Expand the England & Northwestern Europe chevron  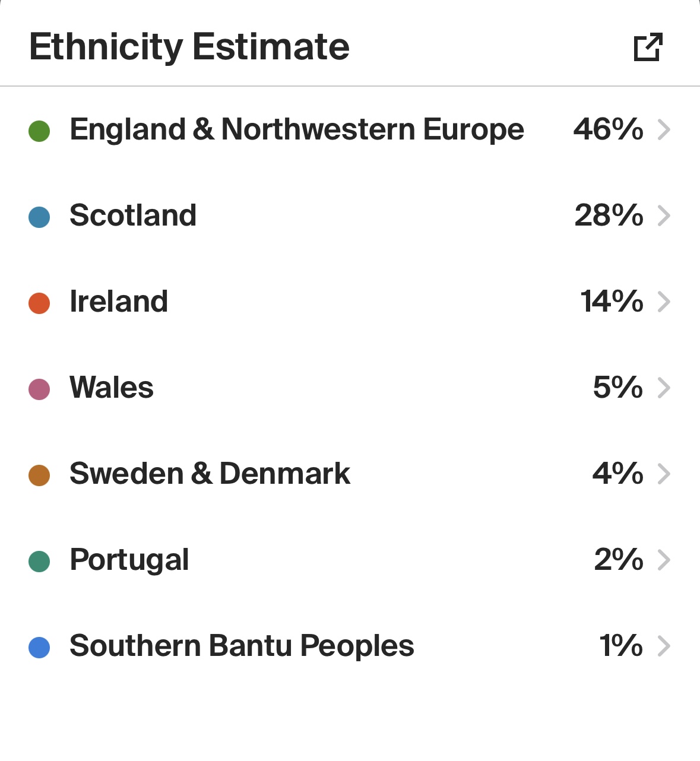click(x=664, y=129)
